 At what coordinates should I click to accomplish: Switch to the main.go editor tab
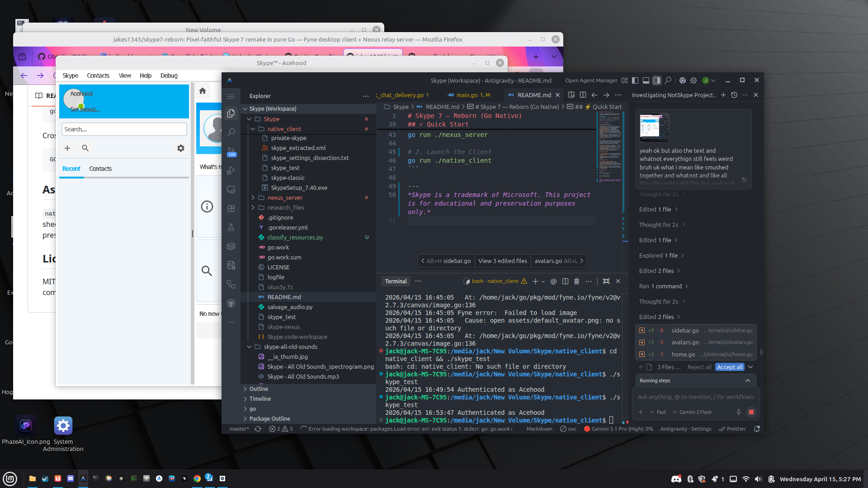click(x=467, y=95)
